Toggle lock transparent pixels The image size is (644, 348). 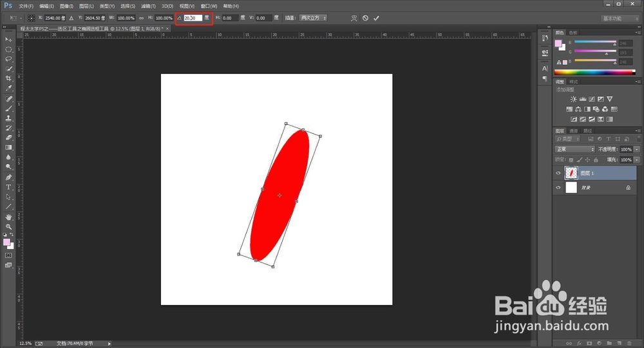pyautogui.click(x=571, y=160)
